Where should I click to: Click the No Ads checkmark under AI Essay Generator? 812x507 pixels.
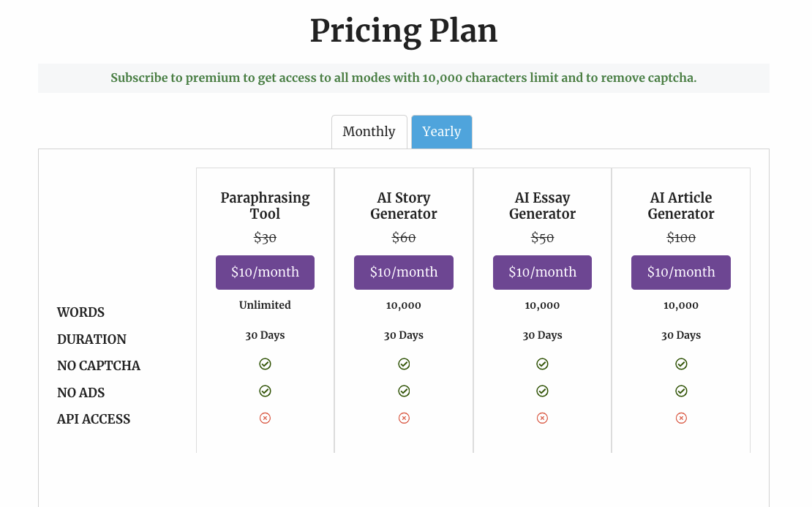pos(542,391)
